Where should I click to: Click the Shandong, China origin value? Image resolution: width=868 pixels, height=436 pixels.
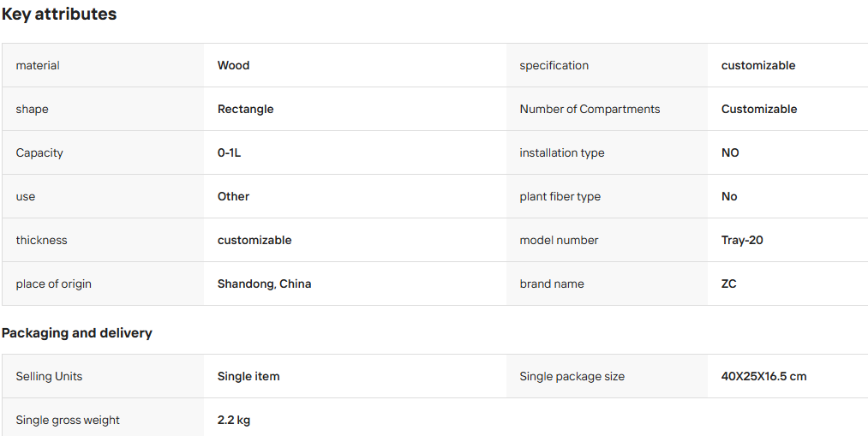pos(264,284)
